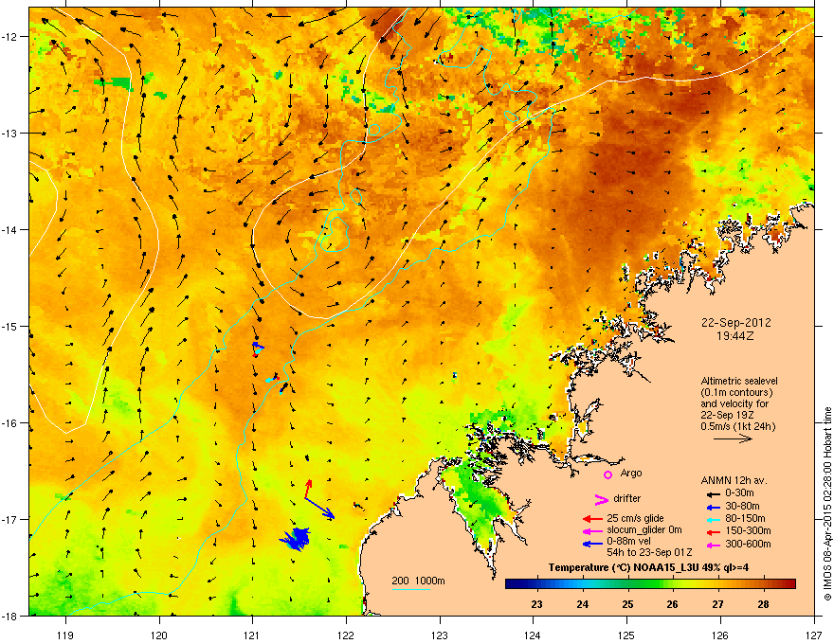
Task: Click the time '19:44Z'
Action: pyautogui.click(x=735, y=336)
